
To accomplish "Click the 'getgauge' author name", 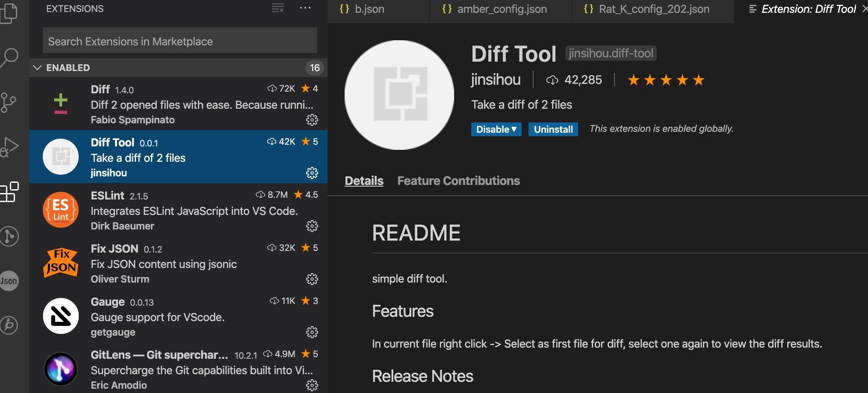I will point(113,332).
